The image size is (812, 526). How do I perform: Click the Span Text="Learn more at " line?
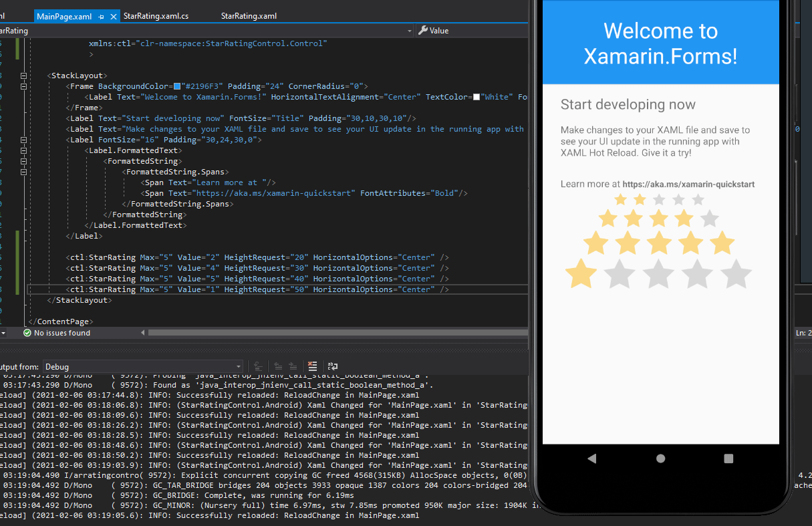(209, 182)
